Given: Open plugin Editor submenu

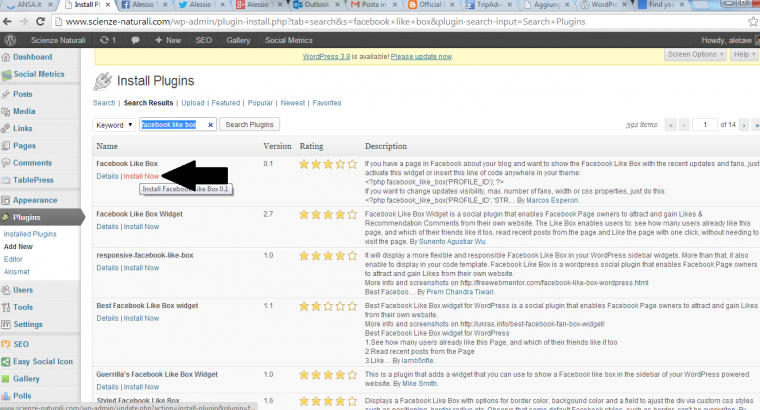Looking at the screenshot, I should point(13,259).
